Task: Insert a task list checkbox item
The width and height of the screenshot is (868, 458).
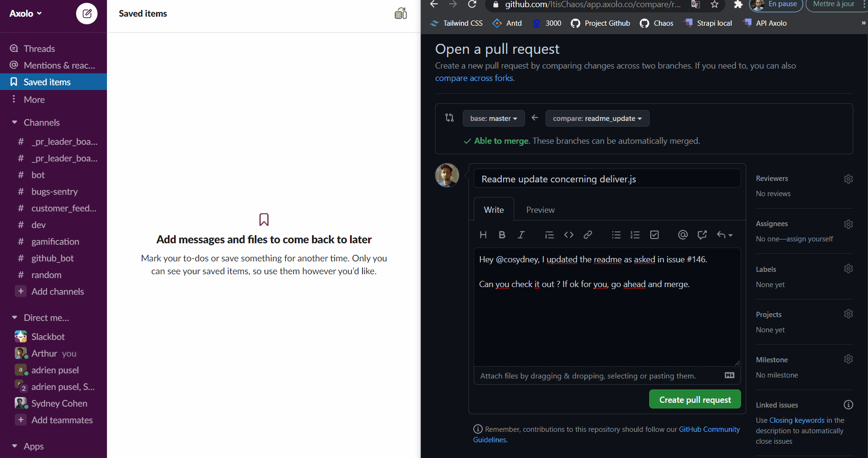Action: click(x=654, y=235)
